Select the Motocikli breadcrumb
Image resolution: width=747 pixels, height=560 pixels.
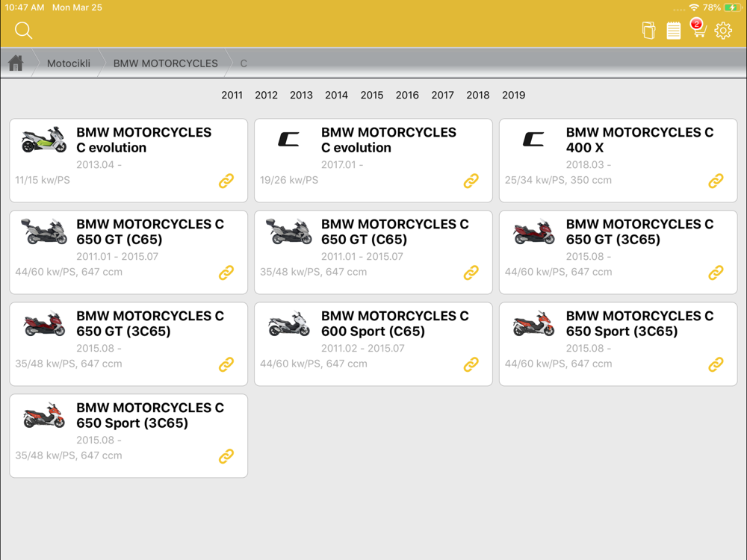click(x=69, y=63)
